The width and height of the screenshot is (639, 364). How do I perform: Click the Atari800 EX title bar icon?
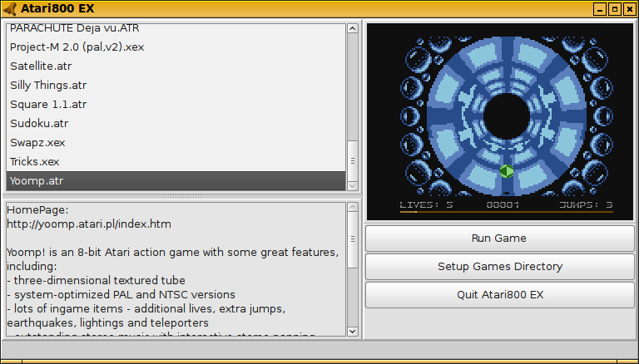[9, 8]
